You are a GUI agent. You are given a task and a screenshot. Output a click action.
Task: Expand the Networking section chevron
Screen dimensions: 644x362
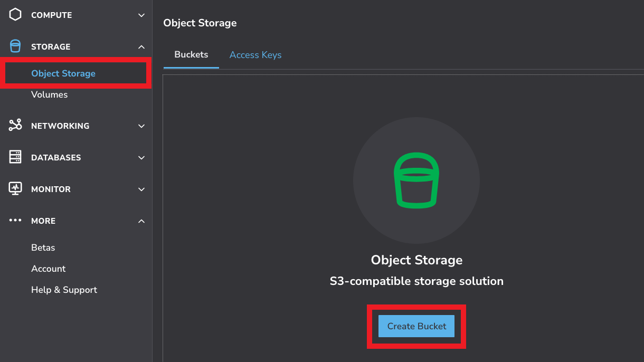pyautogui.click(x=141, y=126)
